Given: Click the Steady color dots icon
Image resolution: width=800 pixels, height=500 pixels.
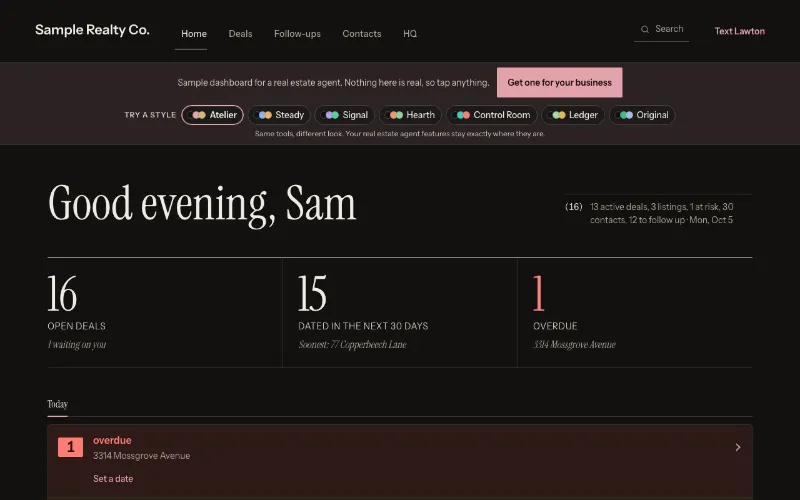Looking at the screenshot, I should pyautogui.click(x=263, y=115).
